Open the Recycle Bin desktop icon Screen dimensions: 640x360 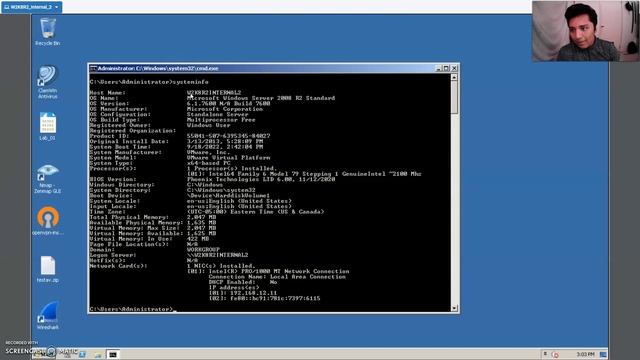pos(48,31)
